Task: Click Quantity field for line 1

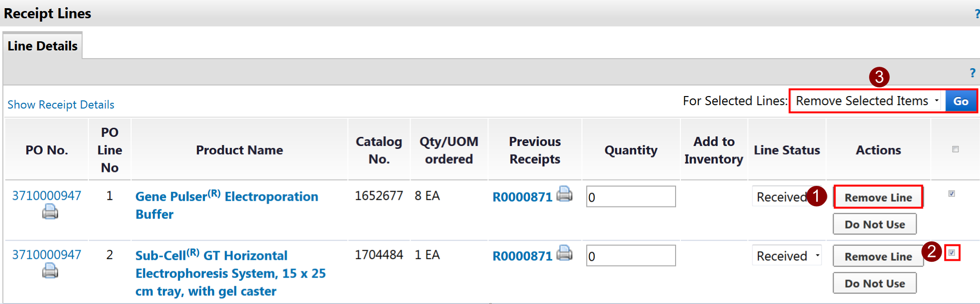Action: click(630, 197)
